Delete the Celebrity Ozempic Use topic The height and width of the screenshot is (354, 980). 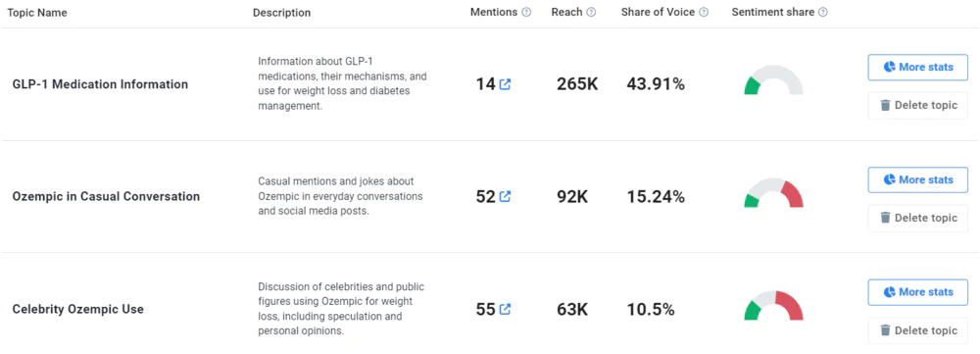point(918,330)
